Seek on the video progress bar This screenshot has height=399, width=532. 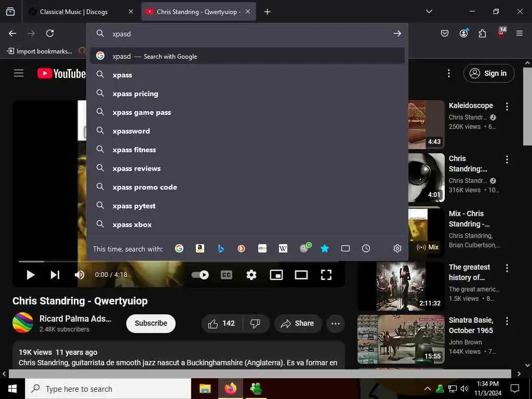click(179, 262)
